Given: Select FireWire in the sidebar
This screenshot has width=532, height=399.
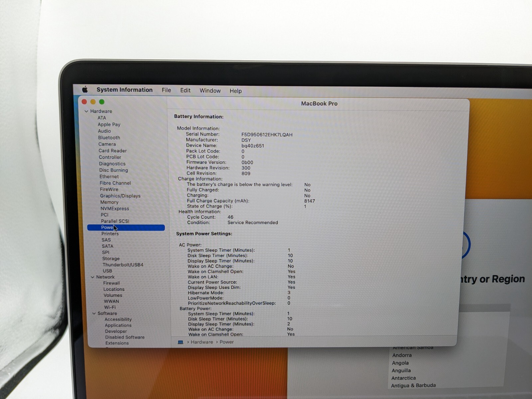Looking at the screenshot, I should click(109, 190).
